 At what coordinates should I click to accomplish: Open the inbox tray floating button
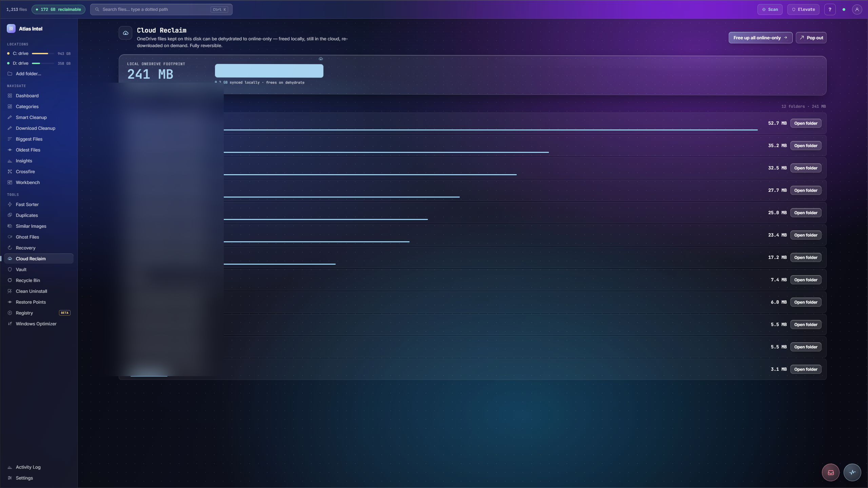(x=831, y=472)
